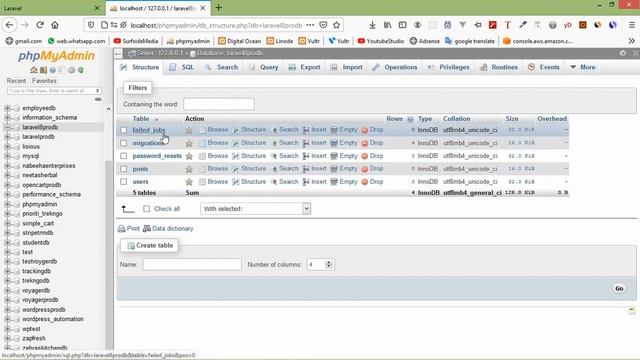640x360 pixels.
Task: Tick the posts row checkbox
Action: coord(124,169)
